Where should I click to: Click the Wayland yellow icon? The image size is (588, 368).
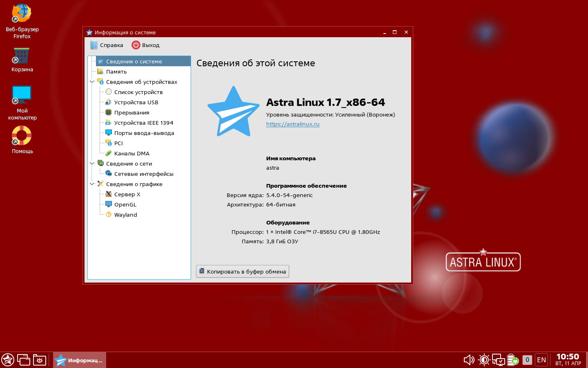click(x=109, y=215)
